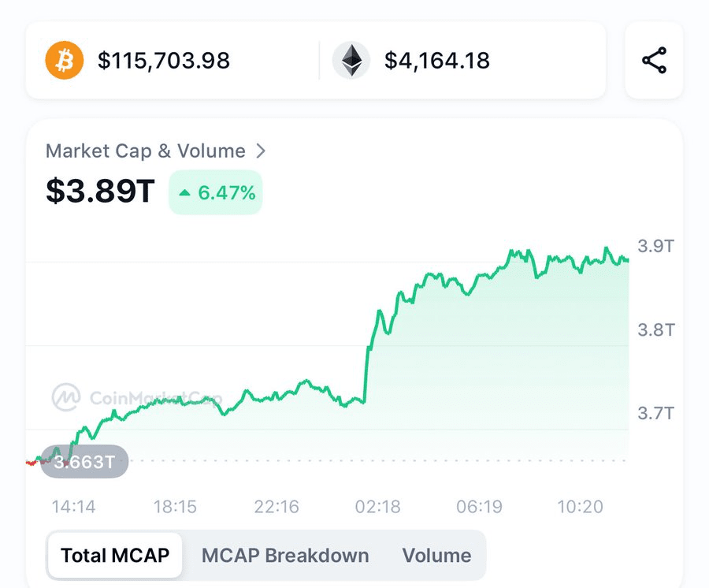
Task: Click the 3.7T y-axis label
Action: (x=655, y=412)
